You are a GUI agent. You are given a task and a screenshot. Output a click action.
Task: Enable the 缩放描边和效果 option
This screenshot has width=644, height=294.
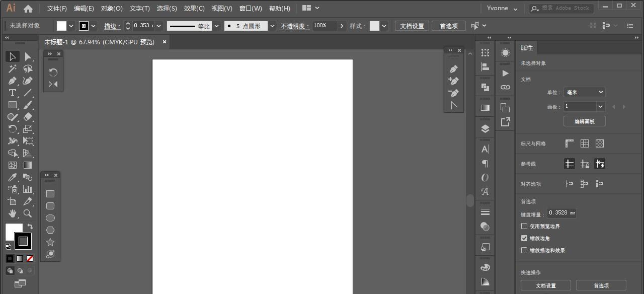click(x=524, y=250)
